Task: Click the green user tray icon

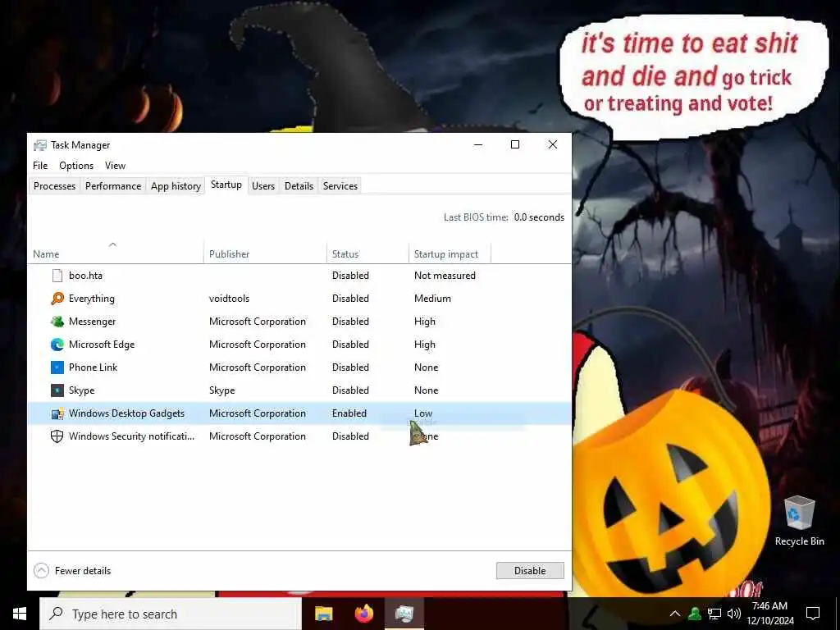Action: click(695, 614)
